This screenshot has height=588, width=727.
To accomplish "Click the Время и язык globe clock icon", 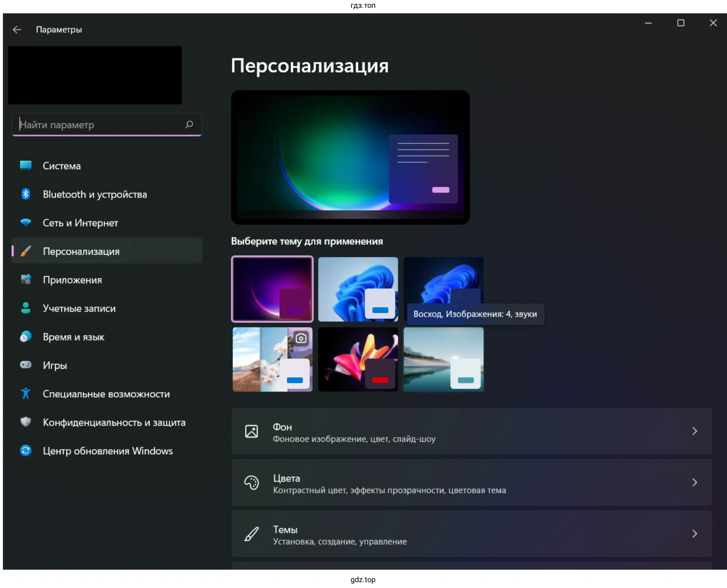I will [26, 336].
